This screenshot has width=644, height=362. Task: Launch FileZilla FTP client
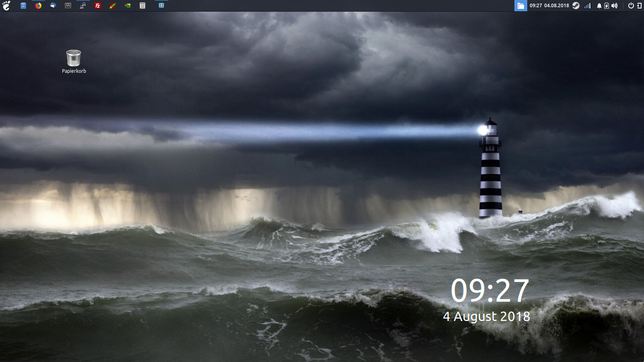pos(98,6)
